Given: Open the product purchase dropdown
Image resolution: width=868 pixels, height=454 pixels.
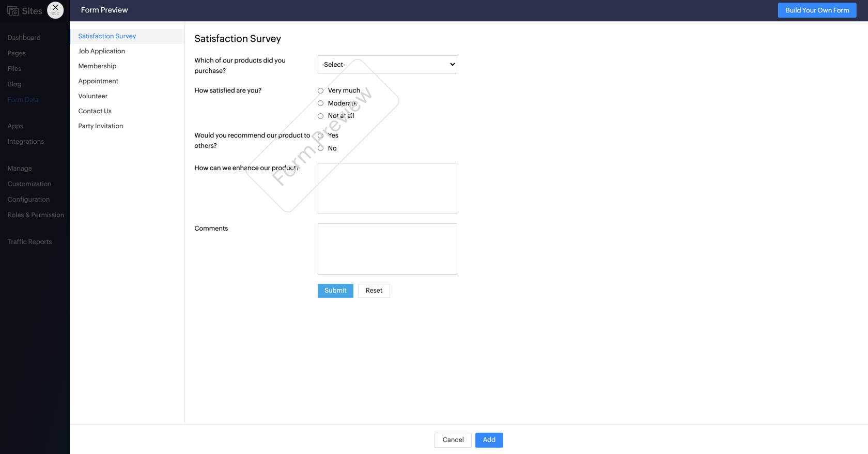Looking at the screenshot, I should [x=387, y=65].
